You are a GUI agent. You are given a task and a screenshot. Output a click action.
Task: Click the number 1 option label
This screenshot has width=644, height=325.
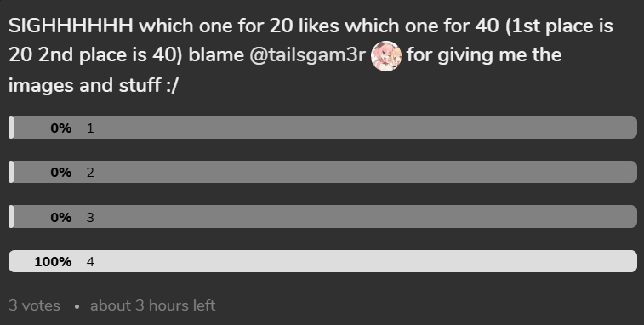pos(90,128)
